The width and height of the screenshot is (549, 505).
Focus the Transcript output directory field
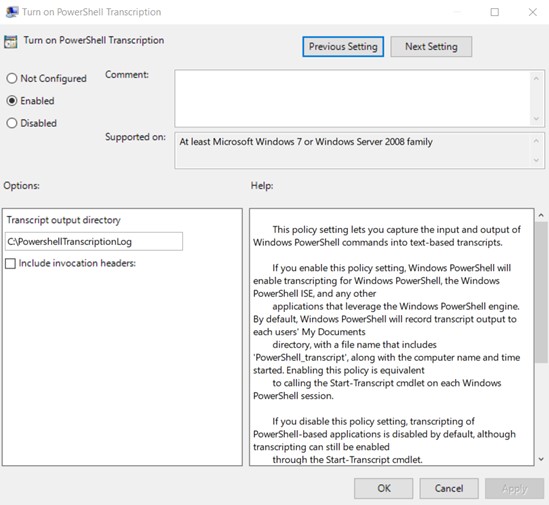coord(94,241)
